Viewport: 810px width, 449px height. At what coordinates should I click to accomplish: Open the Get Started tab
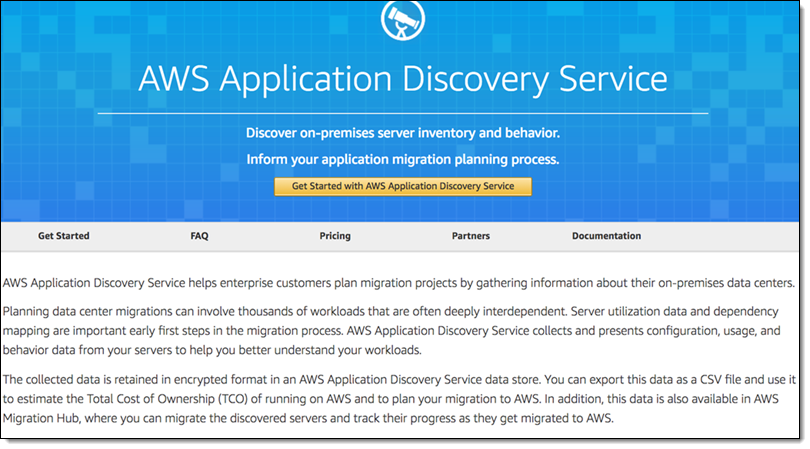click(64, 236)
